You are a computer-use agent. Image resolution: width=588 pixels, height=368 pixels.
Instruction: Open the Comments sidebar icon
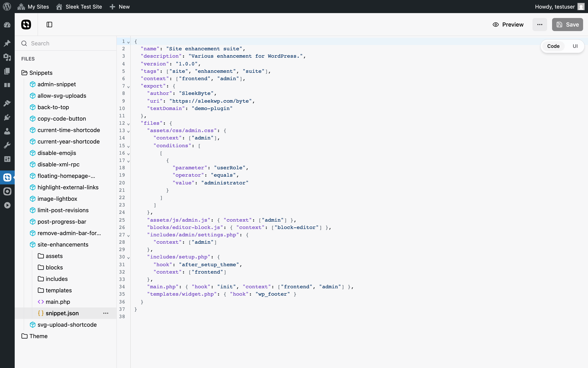pos(7,85)
